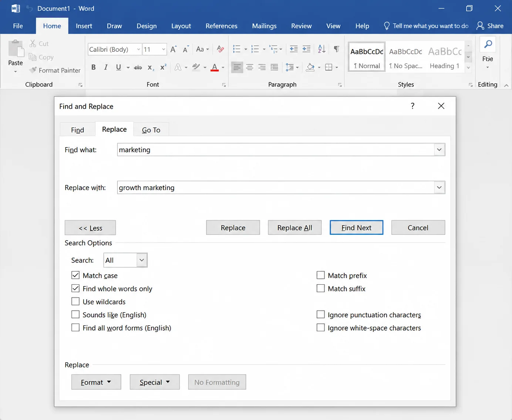
Task: Open the Format dropdown button
Action: [96, 382]
